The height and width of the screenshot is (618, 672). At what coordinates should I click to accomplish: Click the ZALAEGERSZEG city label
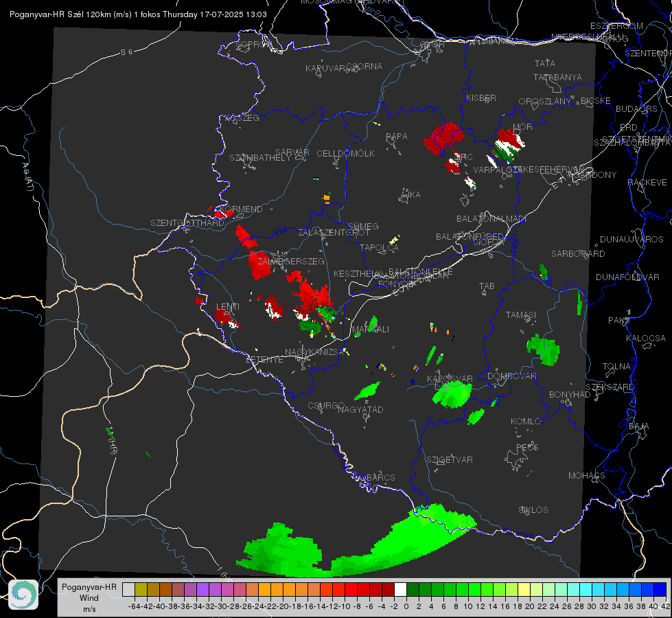pyautogui.click(x=290, y=261)
